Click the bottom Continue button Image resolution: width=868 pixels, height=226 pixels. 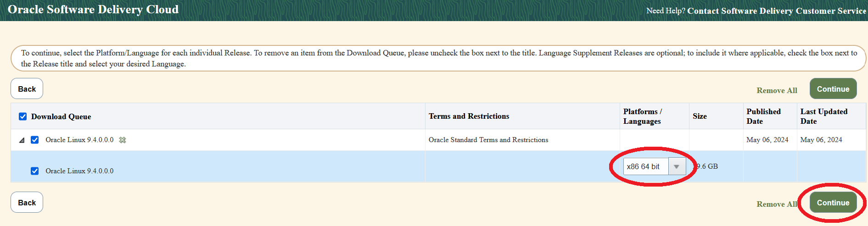[x=833, y=202]
